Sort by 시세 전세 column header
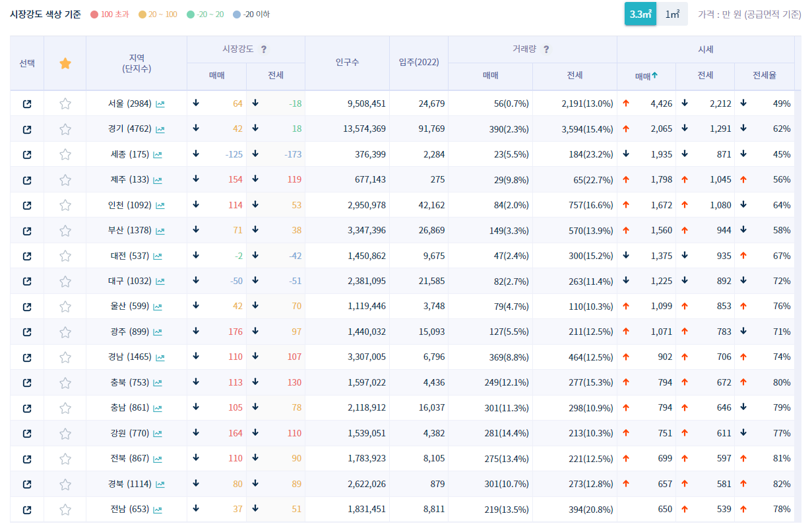The image size is (812, 528). (705, 76)
